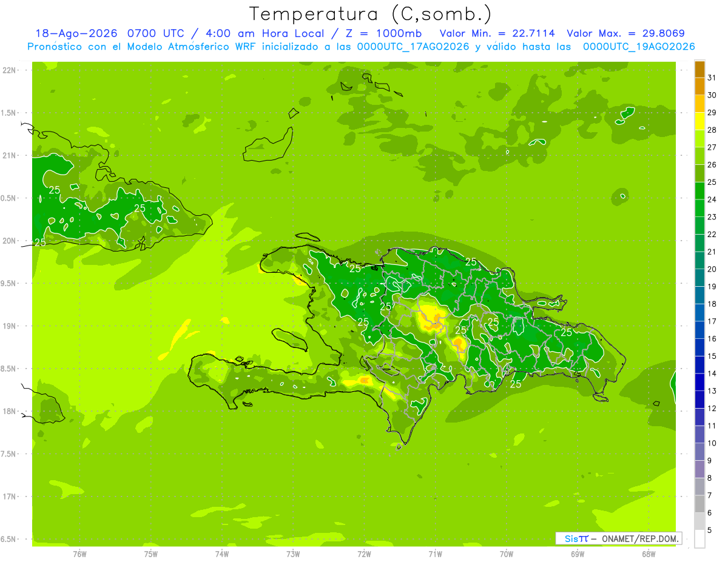Click the legend scale label '13'
Viewport: 728px width, 562px height.
coord(712,391)
